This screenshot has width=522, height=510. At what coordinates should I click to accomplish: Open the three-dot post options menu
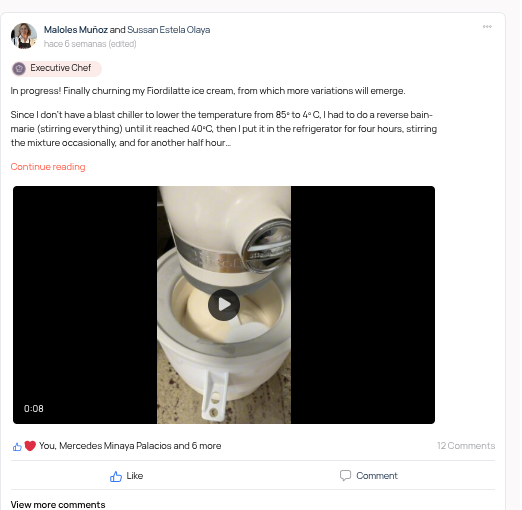(487, 27)
